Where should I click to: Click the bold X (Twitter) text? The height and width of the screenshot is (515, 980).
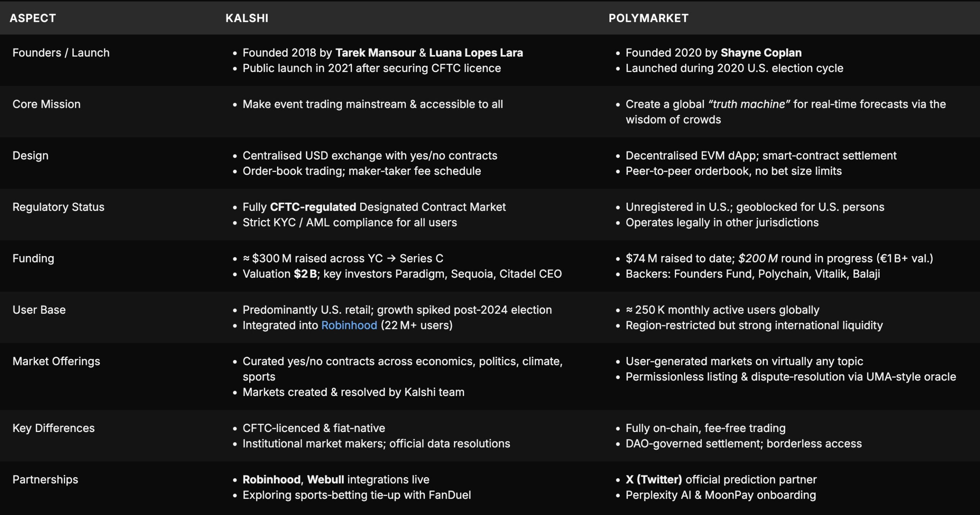click(x=653, y=479)
